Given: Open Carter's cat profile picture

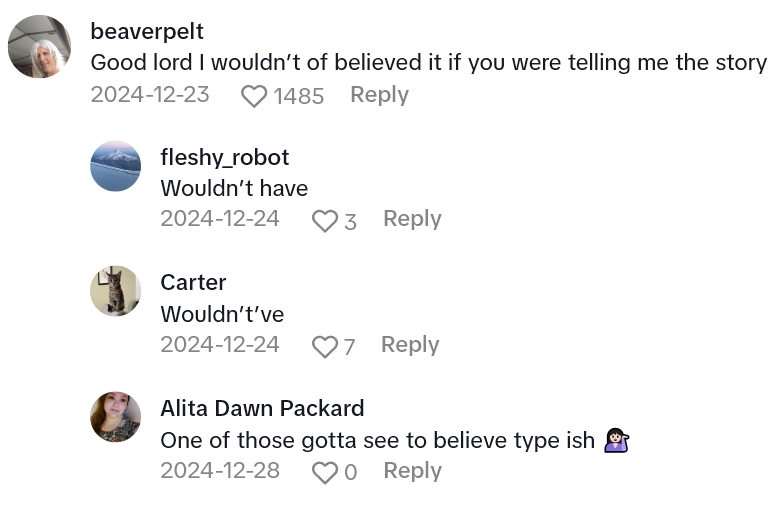Looking at the screenshot, I should click(116, 291).
